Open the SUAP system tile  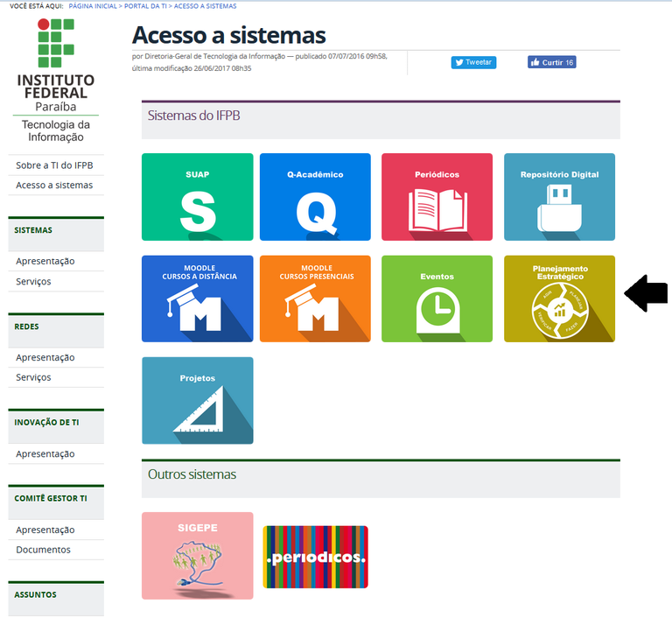click(197, 197)
